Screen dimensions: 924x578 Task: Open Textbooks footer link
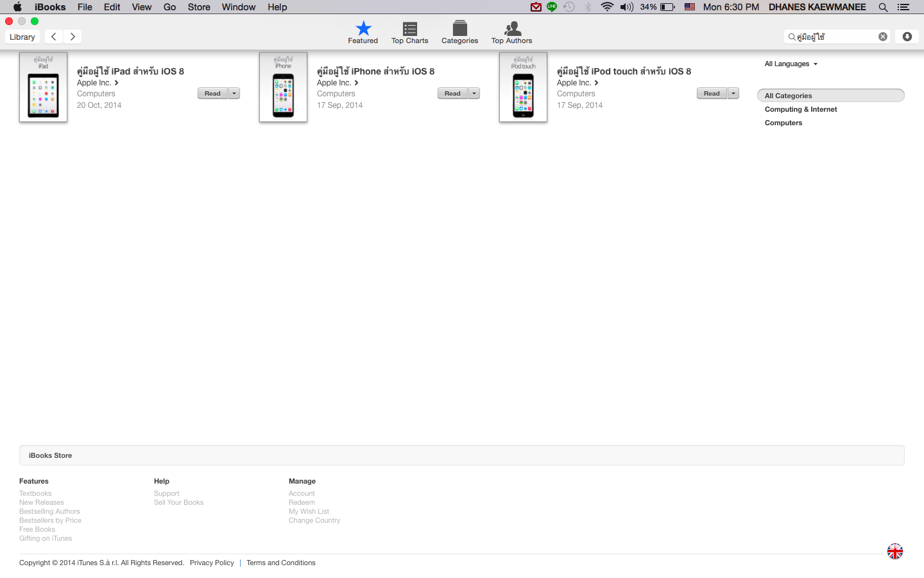(x=35, y=493)
